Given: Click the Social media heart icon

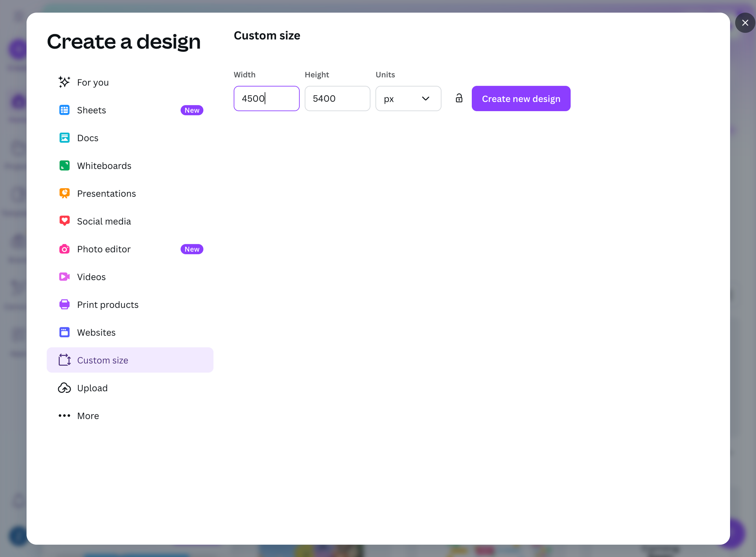Looking at the screenshot, I should pos(64,221).
